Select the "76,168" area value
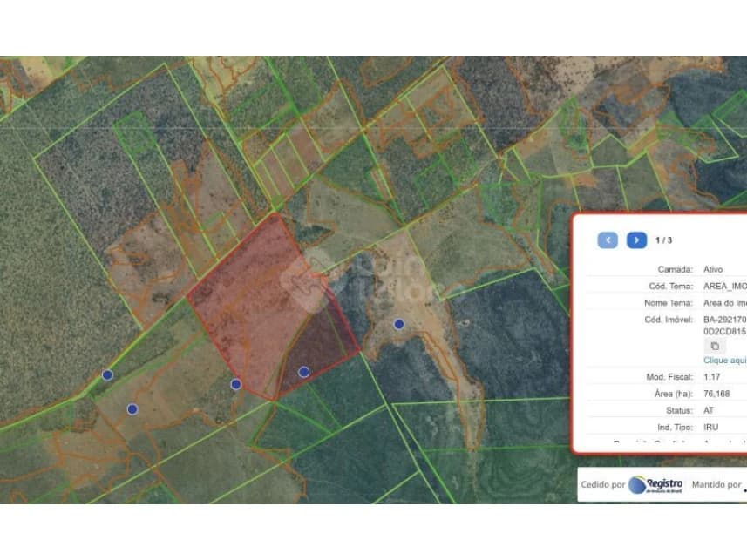 point(716,394)
